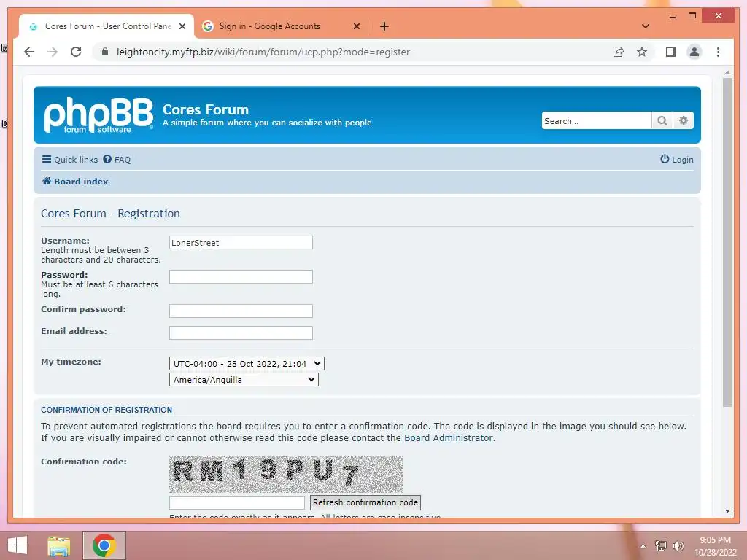Screen dimensions: 747x560
Task: Click the page vertical scrollbar thumb
Action: point(727,242)
